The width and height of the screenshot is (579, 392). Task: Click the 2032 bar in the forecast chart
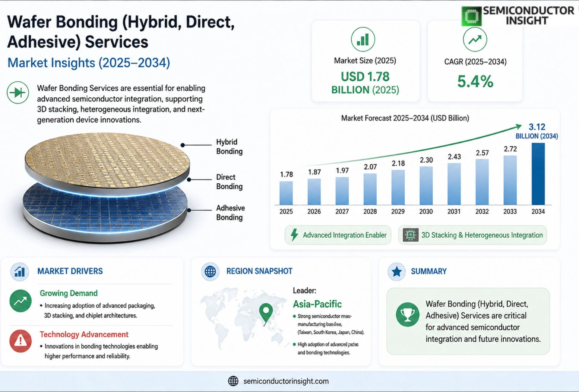click(x=482, y=182)
